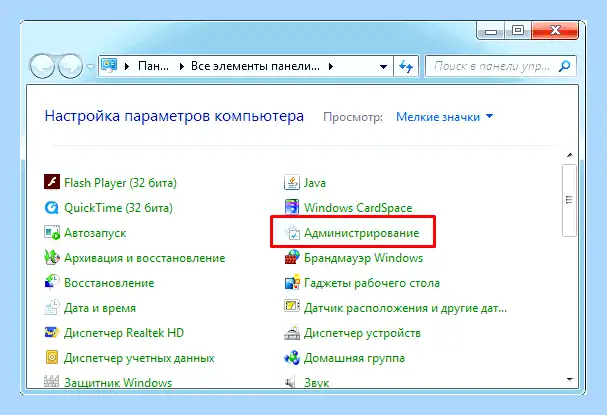Image resolution: width=607 pixels, height=415 pixels.
Task: Click the Дата и время icon
Action: pos(52,308)
